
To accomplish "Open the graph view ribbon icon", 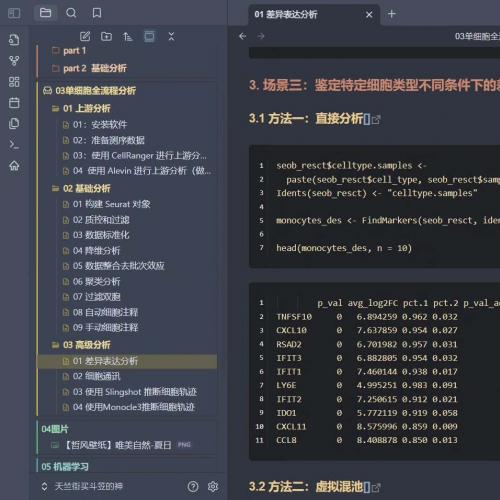I will click(14, 61).
